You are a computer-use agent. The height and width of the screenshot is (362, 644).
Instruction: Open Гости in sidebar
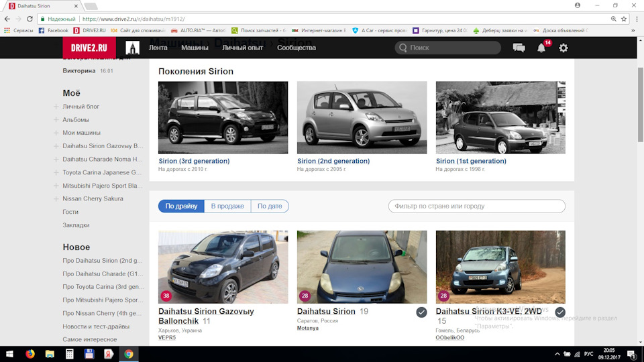tap(70, 212)
